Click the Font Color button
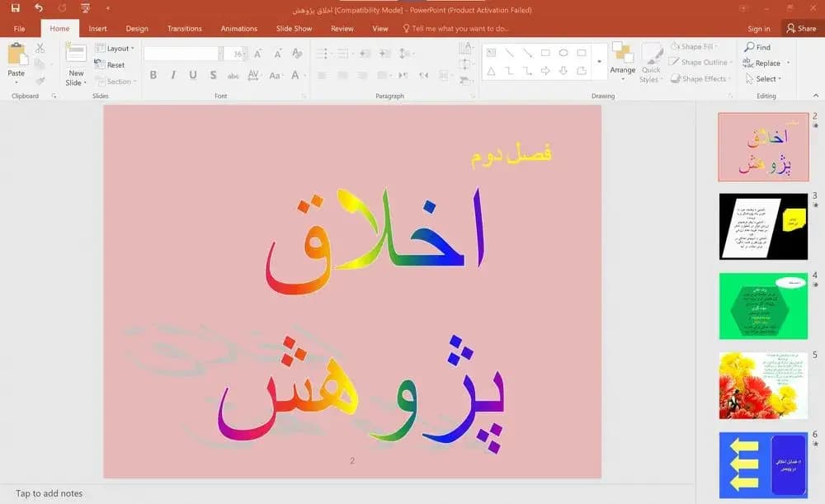Image resolution: width=825 pixels, height=504 pixels. click(x=295, y=75)
